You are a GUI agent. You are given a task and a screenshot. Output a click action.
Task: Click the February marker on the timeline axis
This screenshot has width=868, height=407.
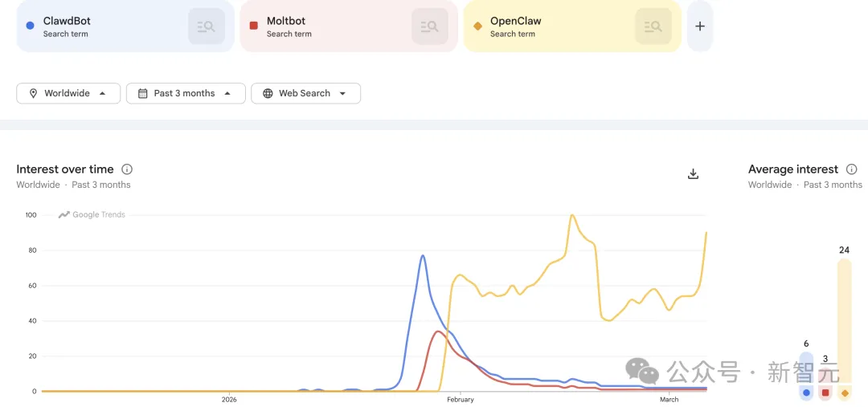460,399
